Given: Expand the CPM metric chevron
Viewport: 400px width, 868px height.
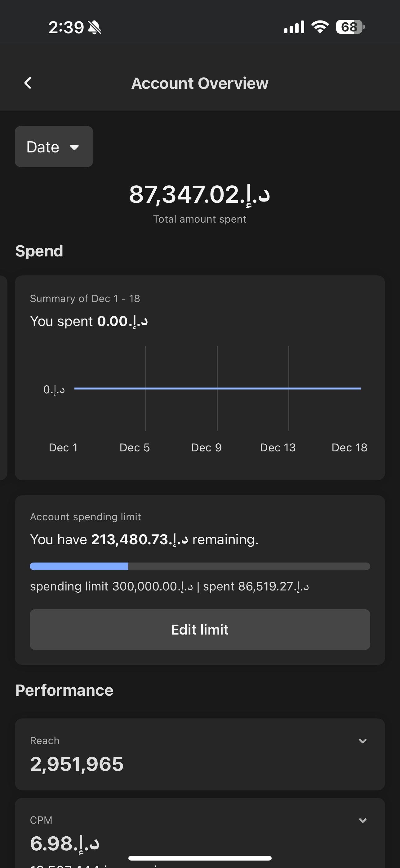Looking at the screenshot, I should 362,820.
